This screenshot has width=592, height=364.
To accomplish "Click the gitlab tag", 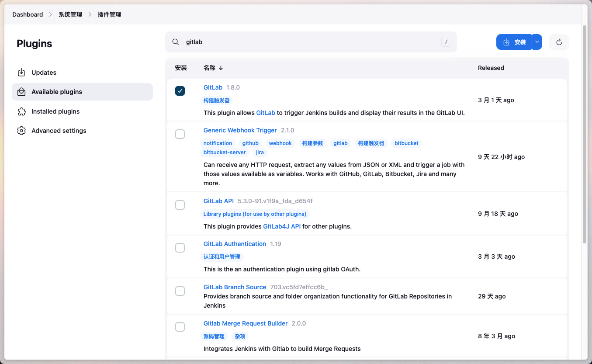I will click(x=340, y=143).
